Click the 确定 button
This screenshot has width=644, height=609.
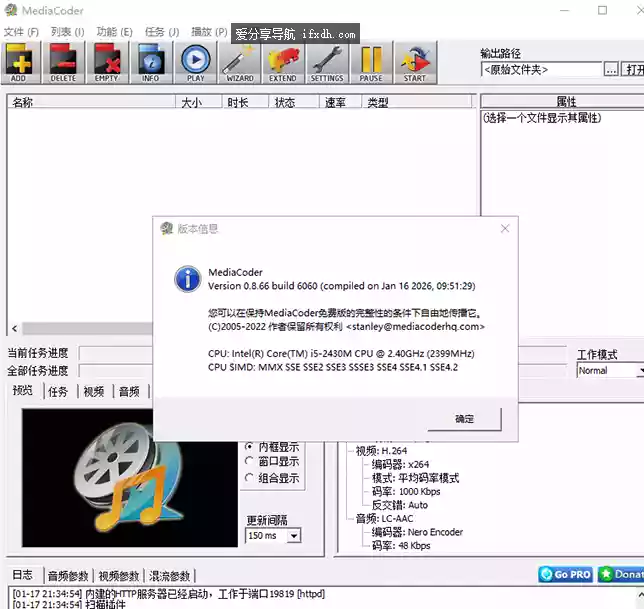click(x=464, y=419)
